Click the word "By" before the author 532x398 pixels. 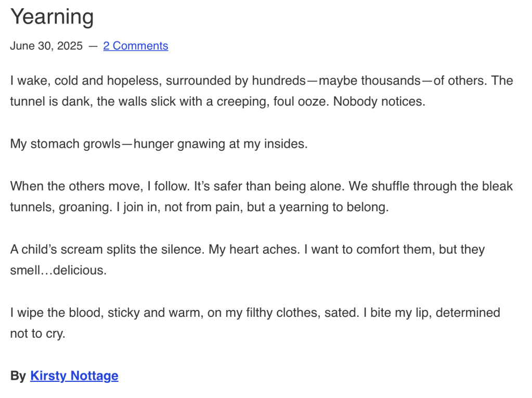18,376
